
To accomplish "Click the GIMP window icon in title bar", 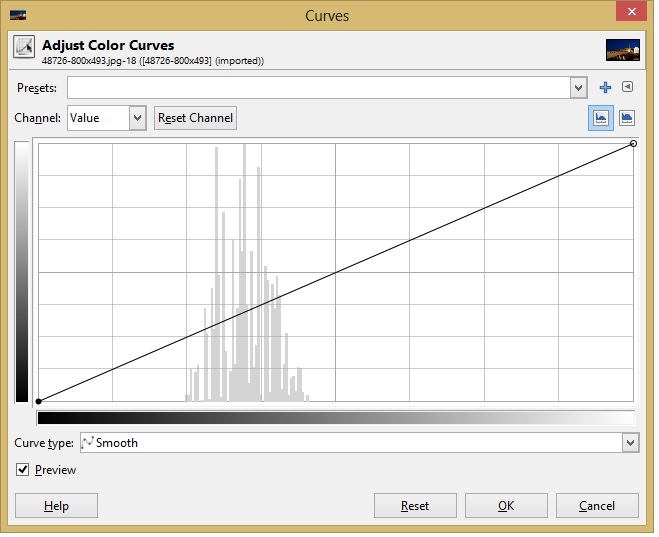I will (x=18, y=15).
